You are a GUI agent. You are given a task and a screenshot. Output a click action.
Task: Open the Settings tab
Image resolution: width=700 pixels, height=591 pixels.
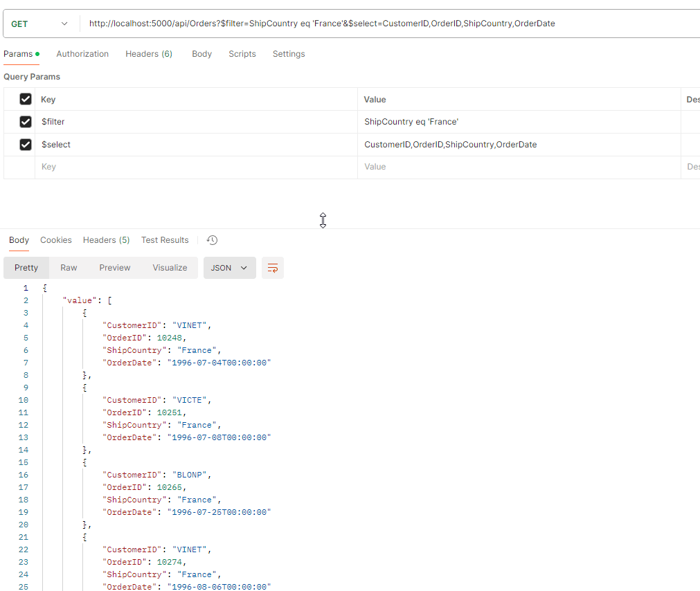point(289,54)
